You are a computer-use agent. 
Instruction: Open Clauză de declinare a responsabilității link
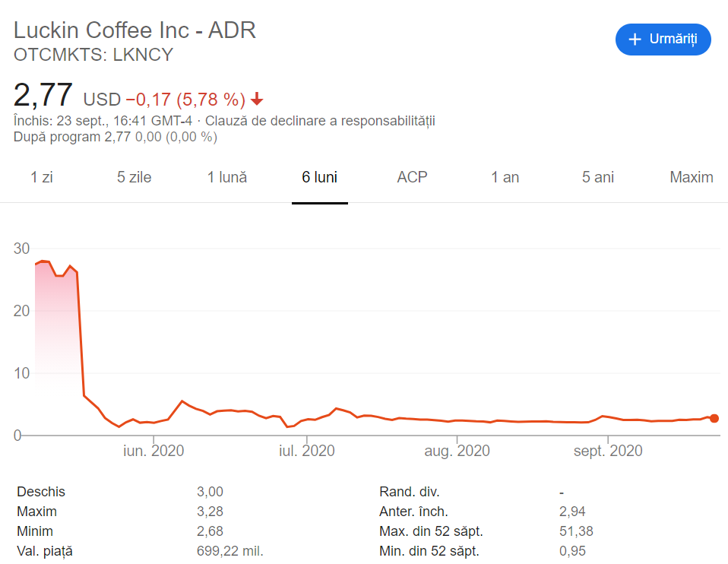pyautogui.click(x=320, y=121)
